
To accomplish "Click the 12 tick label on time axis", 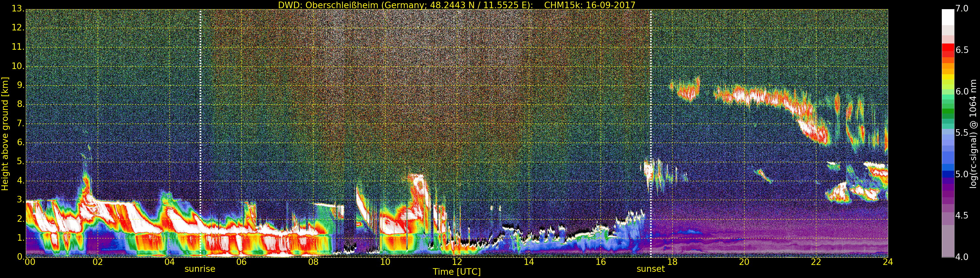I will pos(457,262).
